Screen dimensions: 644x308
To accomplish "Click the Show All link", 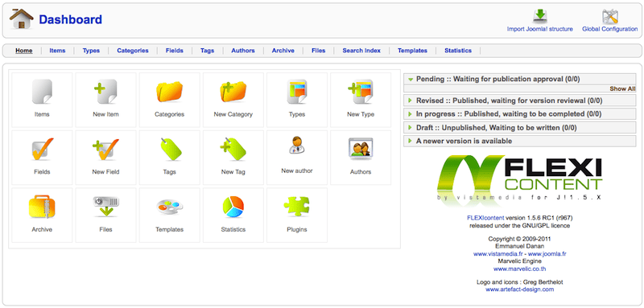I will pyautogui.click(x=622, y=88).
